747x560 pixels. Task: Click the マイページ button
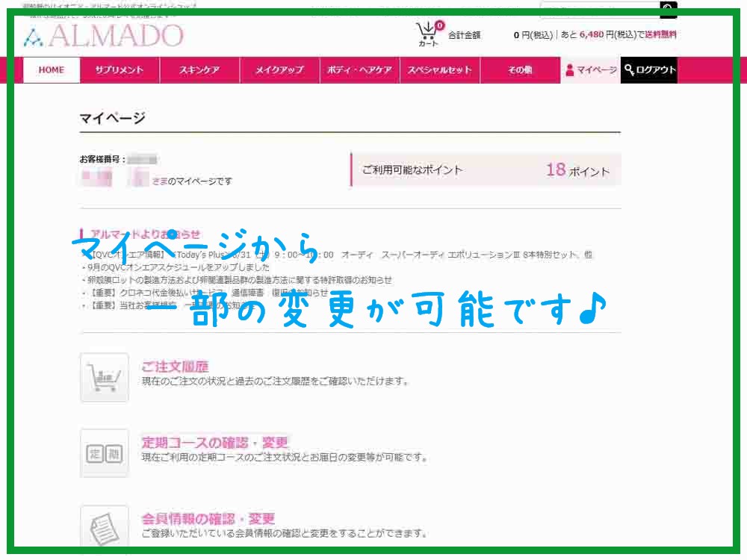point(591,70)
